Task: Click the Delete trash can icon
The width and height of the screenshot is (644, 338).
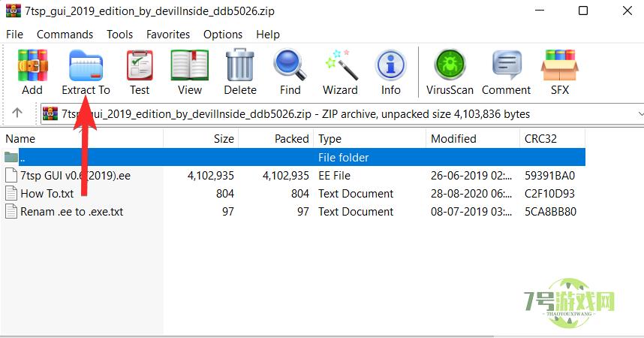Action: tap(240, 65)
